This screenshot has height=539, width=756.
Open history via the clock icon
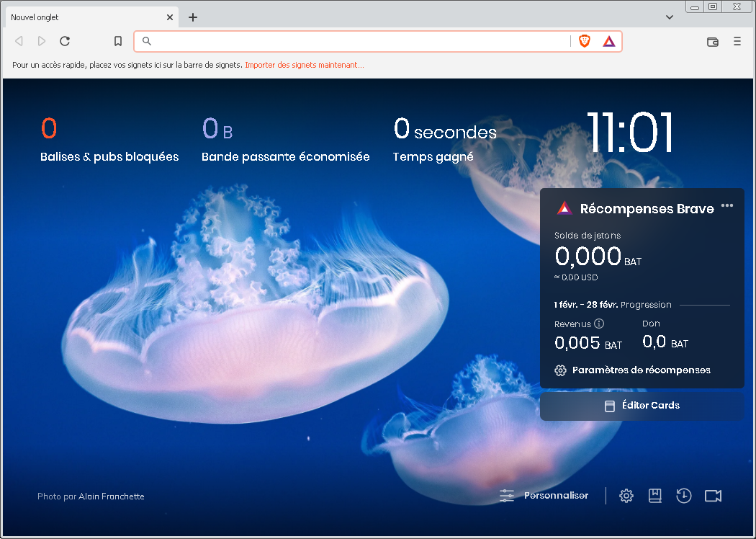tap(684, 496)
